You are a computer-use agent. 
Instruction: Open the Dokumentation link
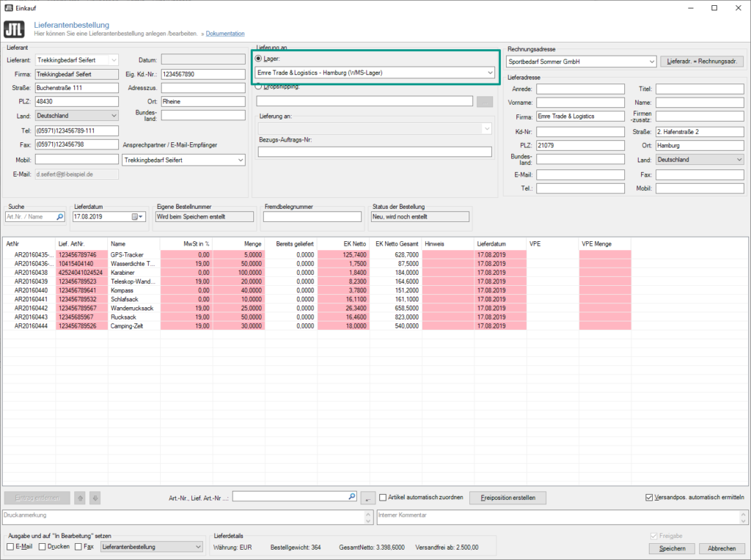coord(225,34)
